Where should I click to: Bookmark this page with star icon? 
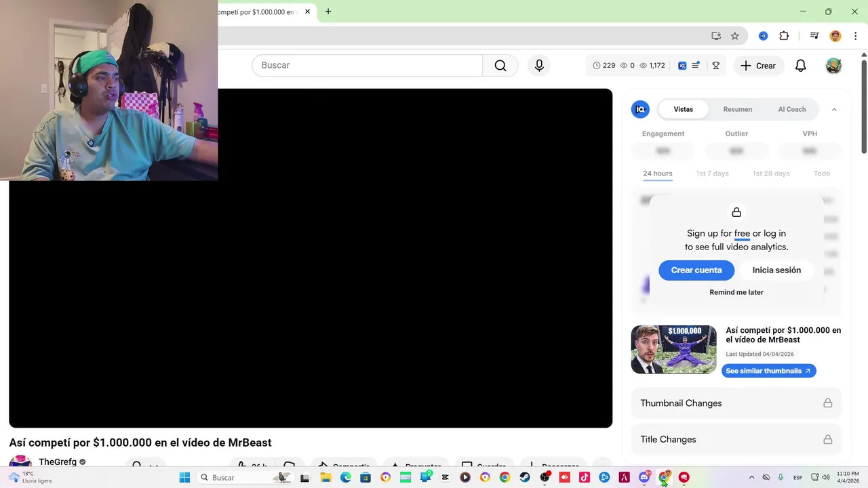734,36
